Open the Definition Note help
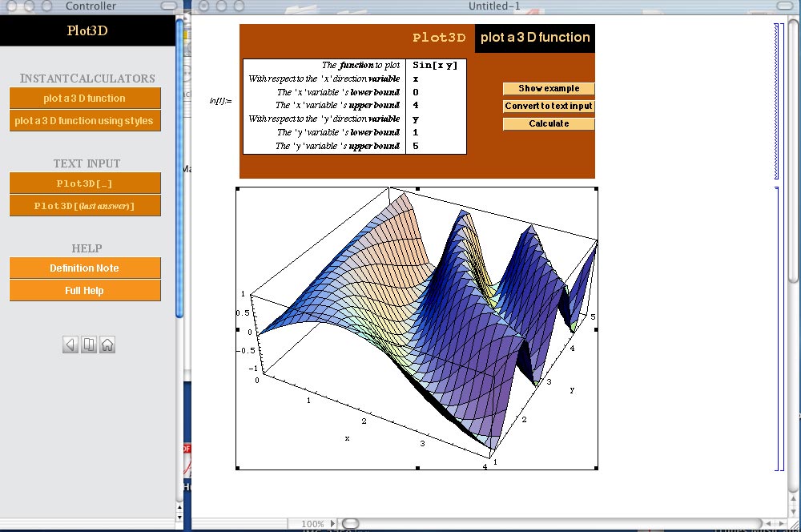The image size is (801, 532). (84, 268)
